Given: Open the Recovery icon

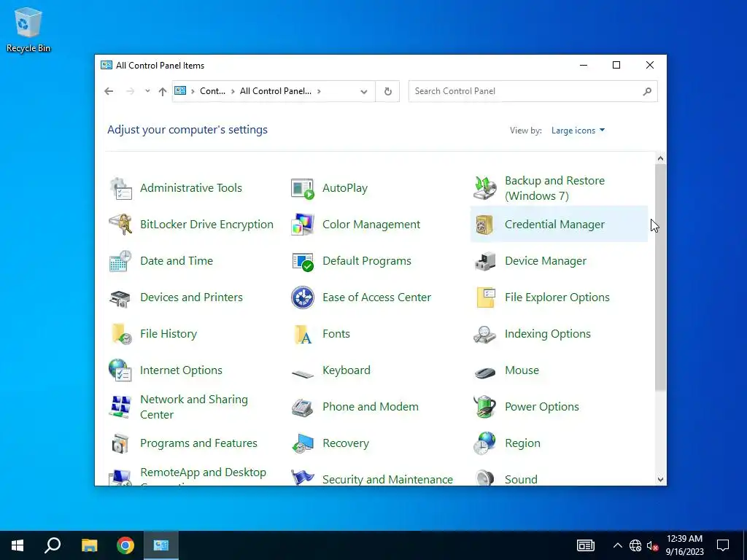Looking at the screenshot, I should click(303, 443).
